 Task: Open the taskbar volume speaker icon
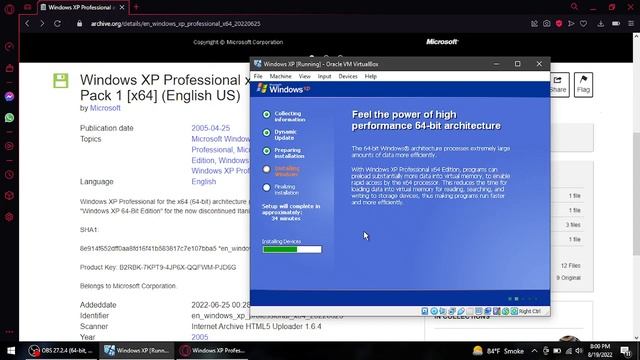(x=579, y=351)
